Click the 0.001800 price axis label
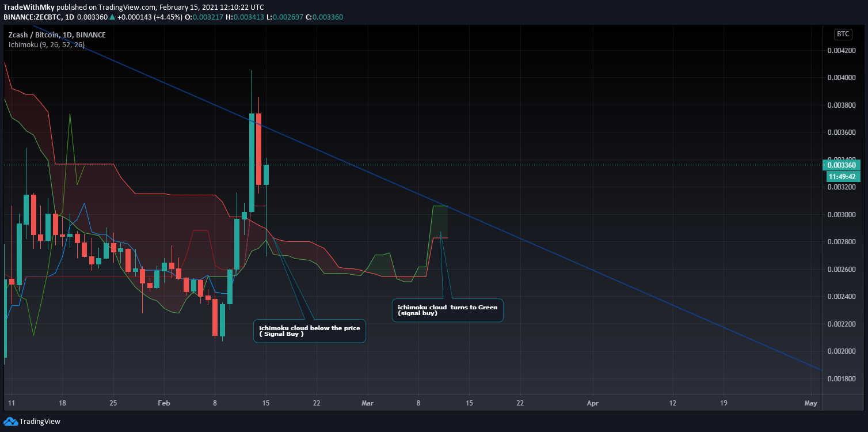The width and height of the screenshot is (868, 432). [841, 378]
